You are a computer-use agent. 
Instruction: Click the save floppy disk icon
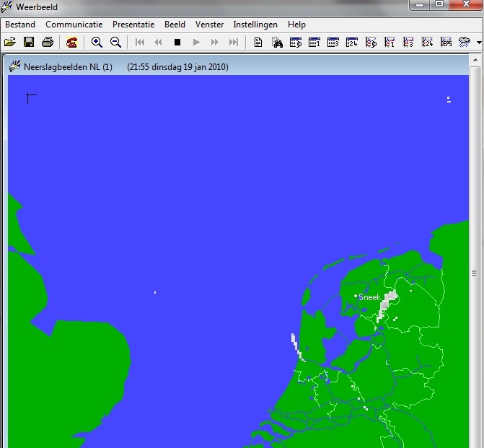pyautogui.click(x=29, y=42)
